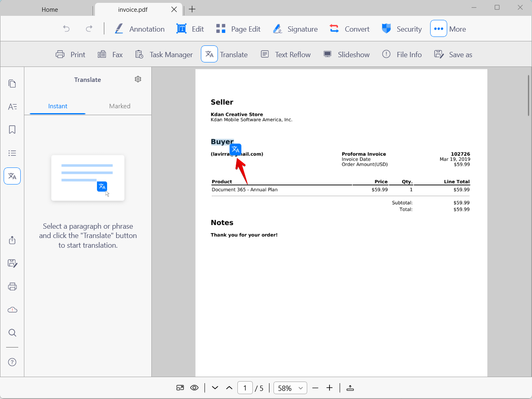Open the bookmarks sidebar icon
Screen dimensions: 532x399
point(12,130)
